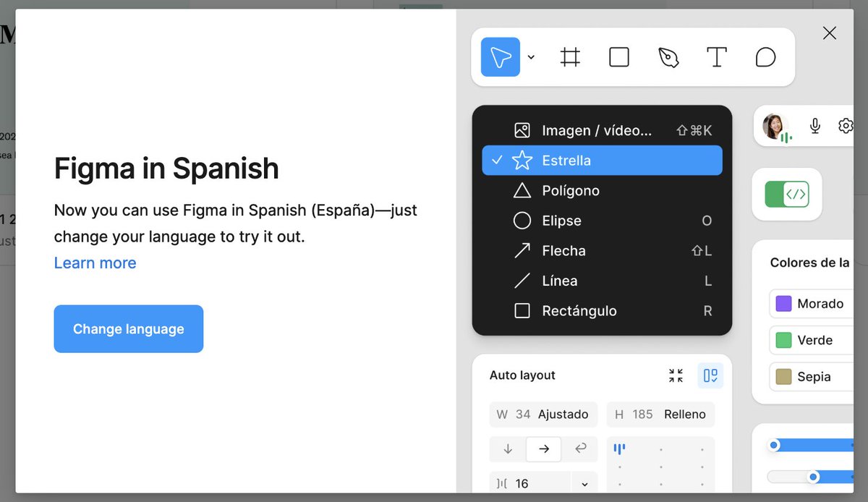868x502 pixels.
Task: Click the square icon beside Rectángulo
Action: [522, 311]
